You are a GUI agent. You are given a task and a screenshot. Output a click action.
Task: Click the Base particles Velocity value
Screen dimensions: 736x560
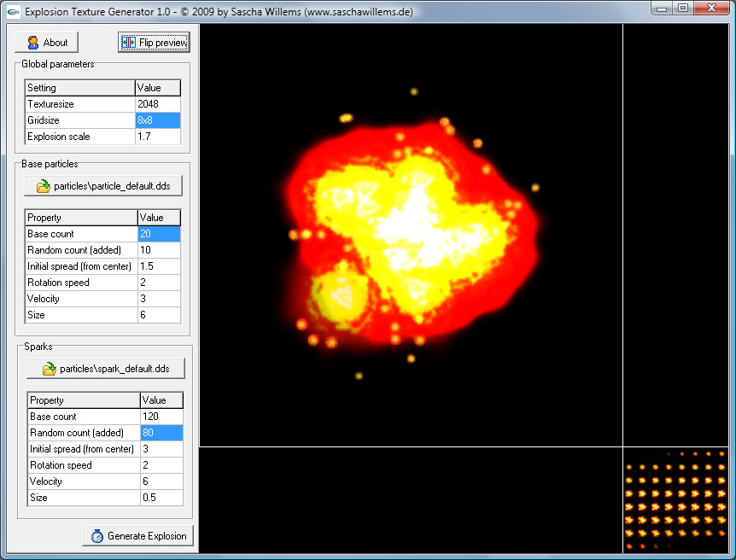tap(159, 299)
